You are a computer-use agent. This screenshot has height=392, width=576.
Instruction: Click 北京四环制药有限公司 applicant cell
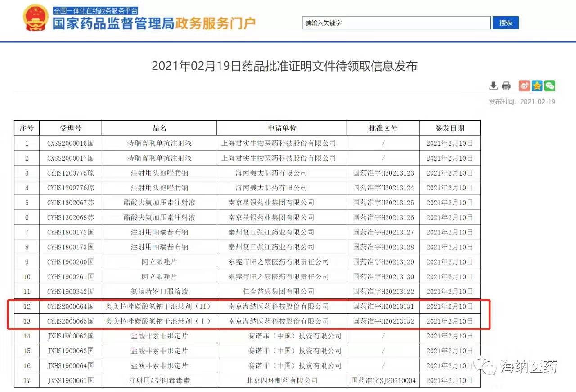click(282, 381)
